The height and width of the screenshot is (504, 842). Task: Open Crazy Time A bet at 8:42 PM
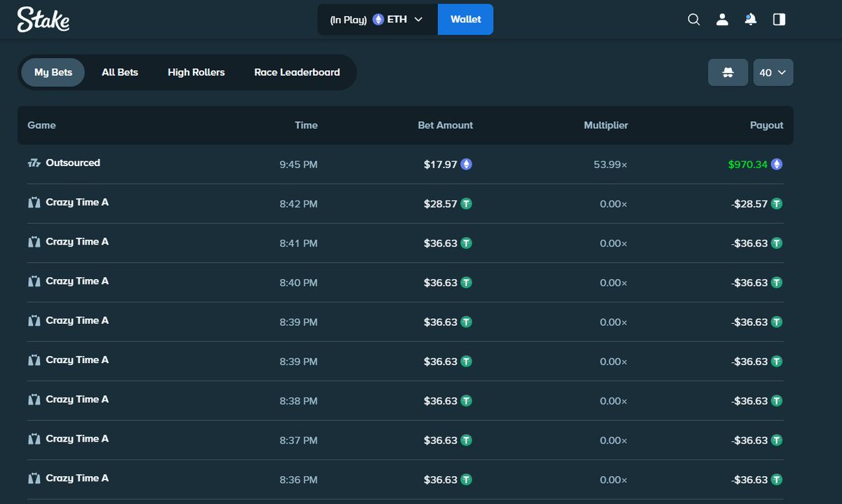77,202
